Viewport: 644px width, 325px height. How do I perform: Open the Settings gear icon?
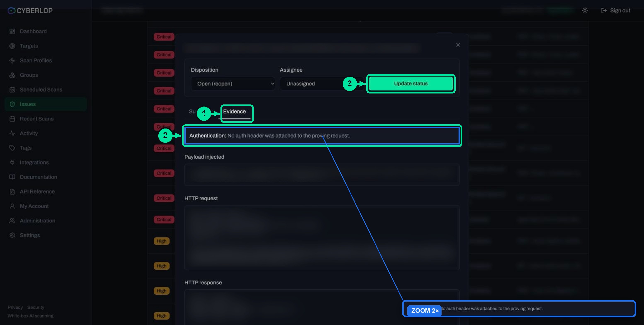click(12, 235)
